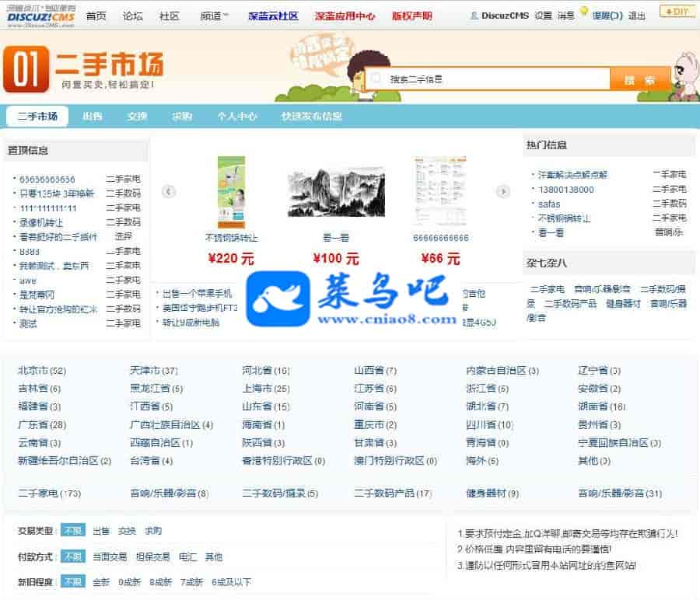This screenshot has width=700, height=600.
Task: Open 首页 in top navigation
Action: (96, 16)
